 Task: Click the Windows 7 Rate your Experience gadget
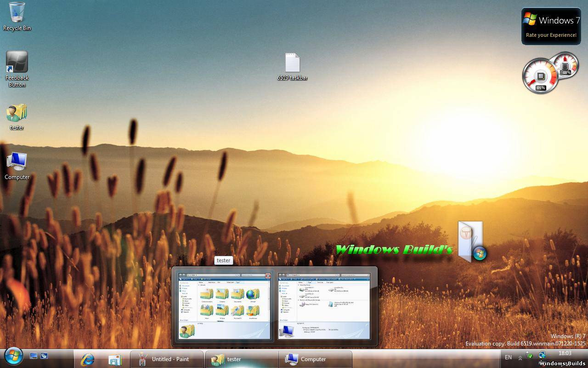pos(551,26)
